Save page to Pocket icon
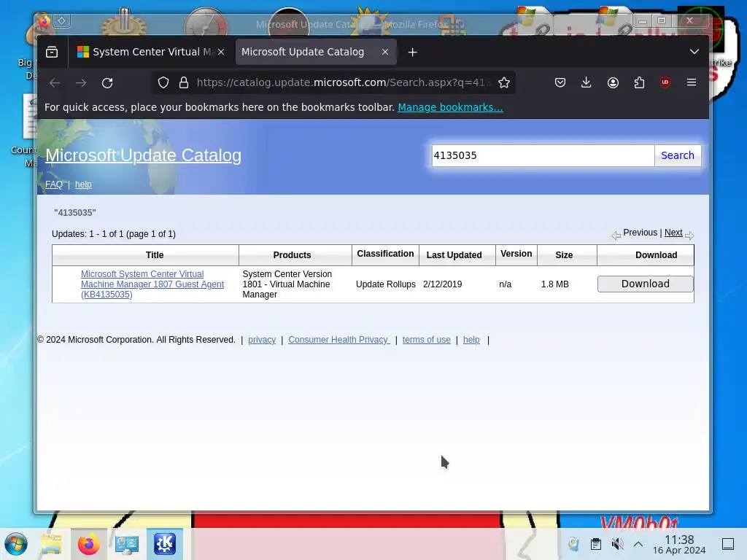The width and height of the screenshot is (747, 560). tap(560, 82)
